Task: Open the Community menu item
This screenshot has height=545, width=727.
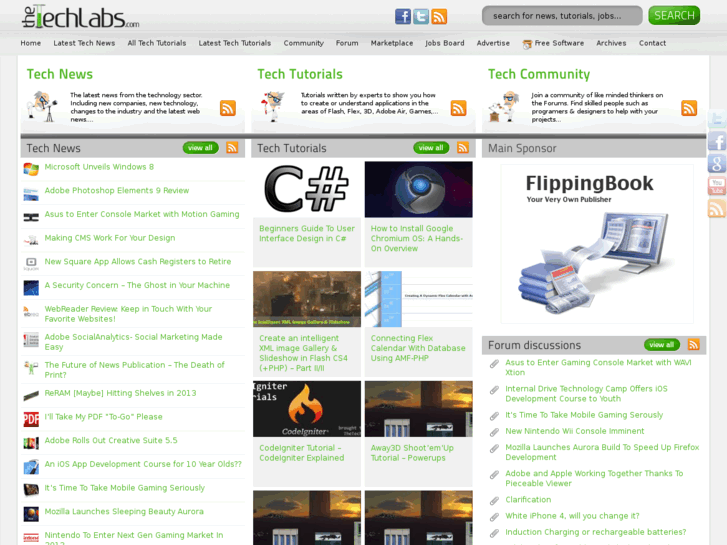Action: (x=304, y=43)
